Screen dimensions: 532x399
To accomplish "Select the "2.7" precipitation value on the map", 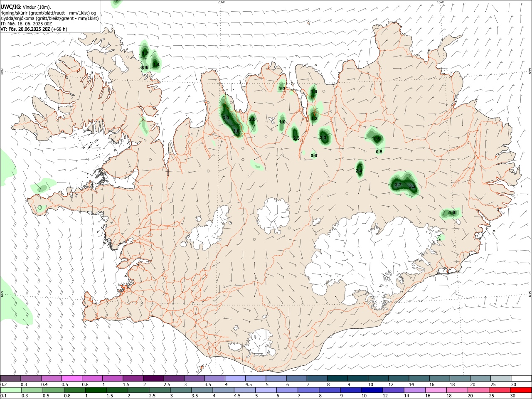I will tap(398, 185).
